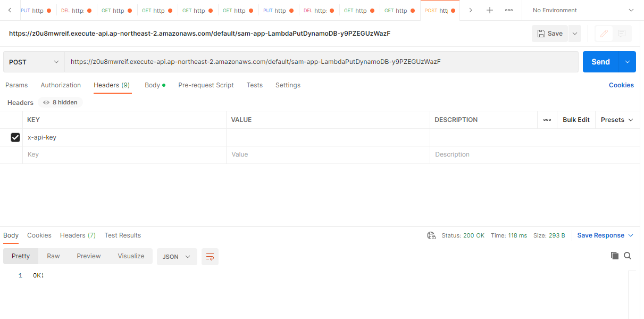Click into the request URL field
This screenshot has width=644, height=319.
pyautogui.click(x=321, y=62)
